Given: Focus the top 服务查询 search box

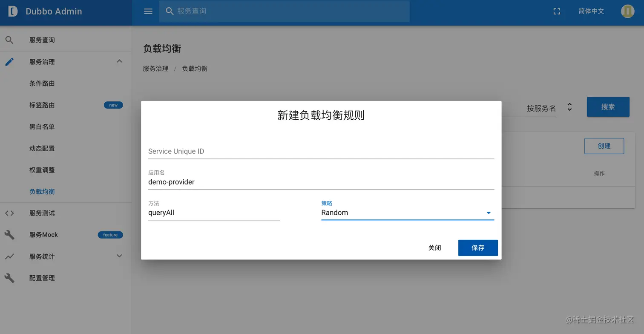Looking at the screenshot, I should [x=284, y=11].
